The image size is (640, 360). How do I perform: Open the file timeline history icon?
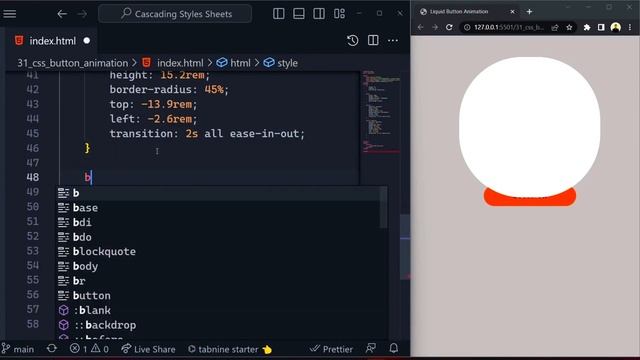353,40
